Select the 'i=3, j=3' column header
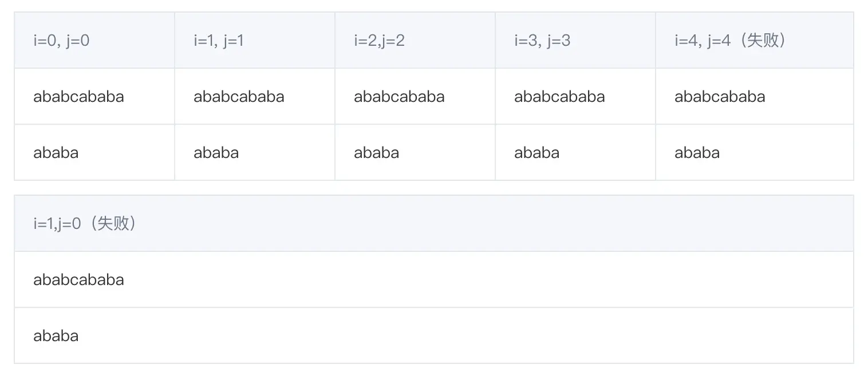The width and height of the screenshot is (868, 372). point(575,41)
